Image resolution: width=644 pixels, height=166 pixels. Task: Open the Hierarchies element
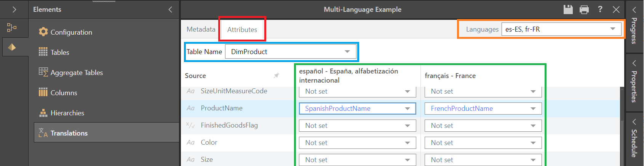pyautogui.click(x=67, y=113)
